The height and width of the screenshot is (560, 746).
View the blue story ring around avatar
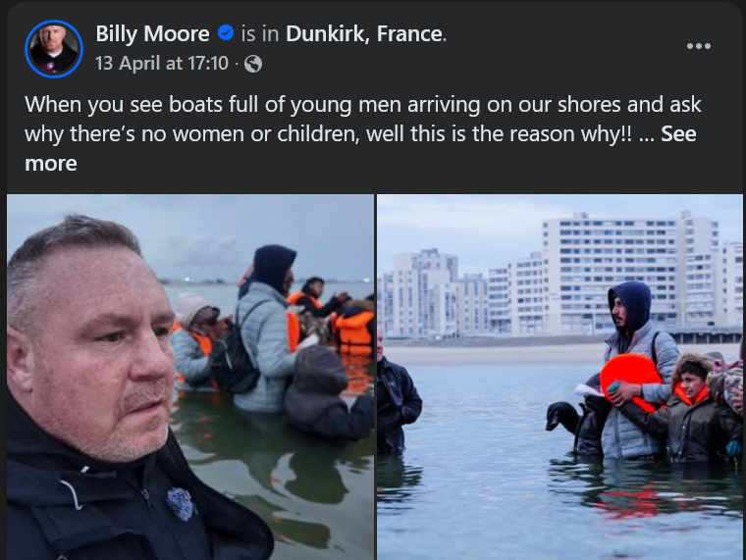click(x=54, y=49)
